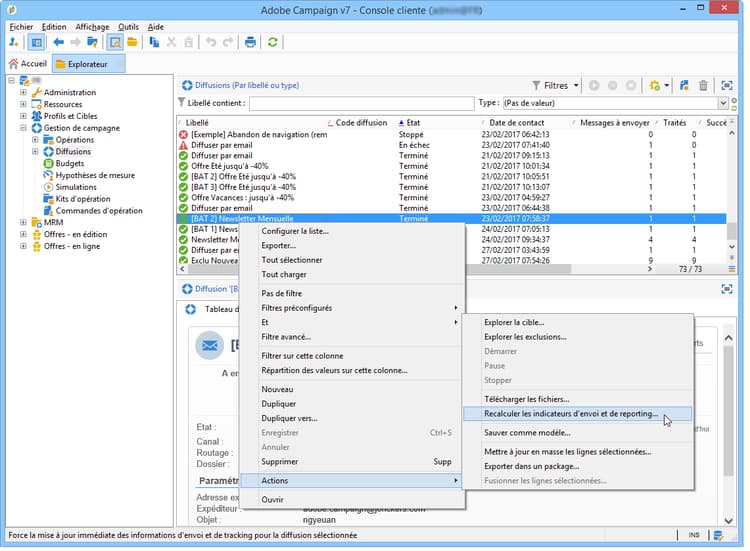The height and width of the screenshot is (551, 750).
Task: Click the trash delete icon in list toolbar
Action: [703, 86]
